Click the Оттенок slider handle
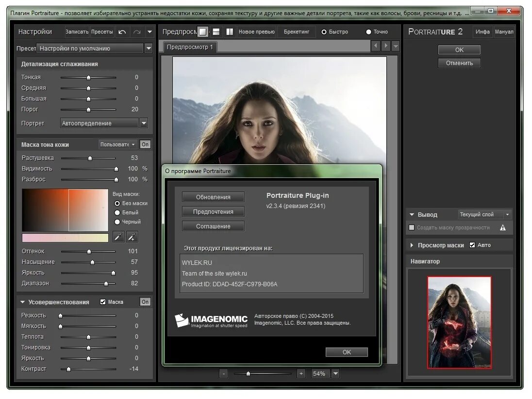532x399 pixels. 89,252
